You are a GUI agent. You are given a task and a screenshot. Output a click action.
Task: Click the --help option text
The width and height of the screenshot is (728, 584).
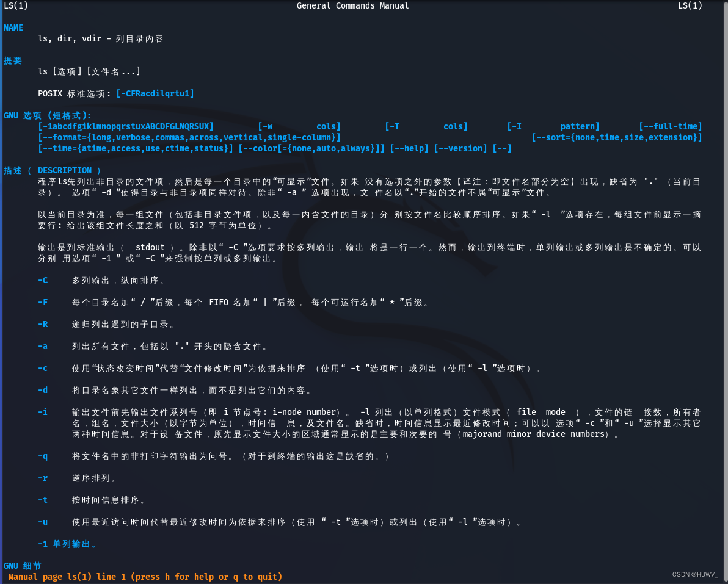409,148
